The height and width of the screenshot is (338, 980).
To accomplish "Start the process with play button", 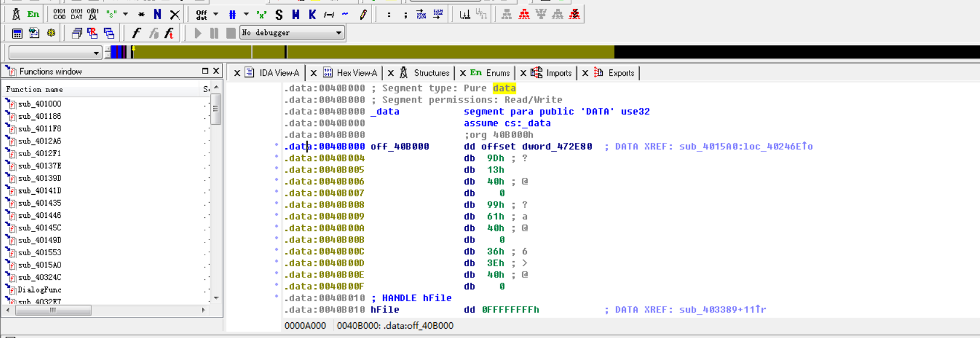I will click(x=198, y=33).
